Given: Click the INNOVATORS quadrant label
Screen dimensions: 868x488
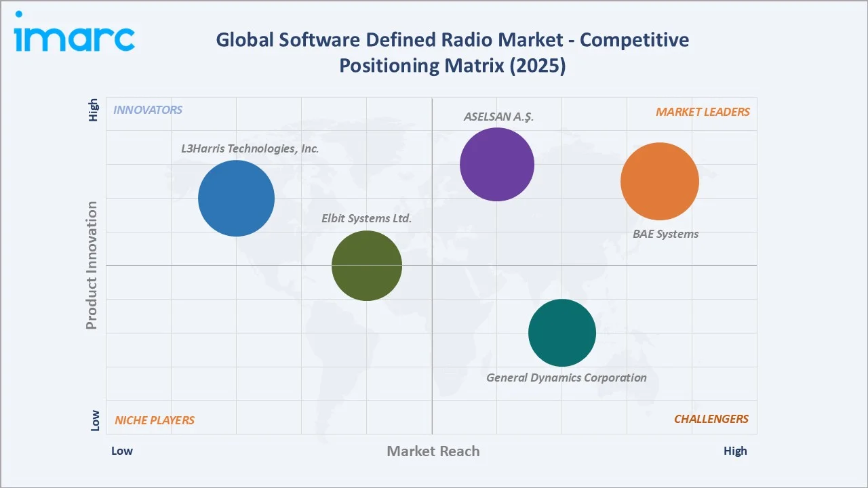Looking at the screenshot, I should pyautogui.click(x=148, y=110).
